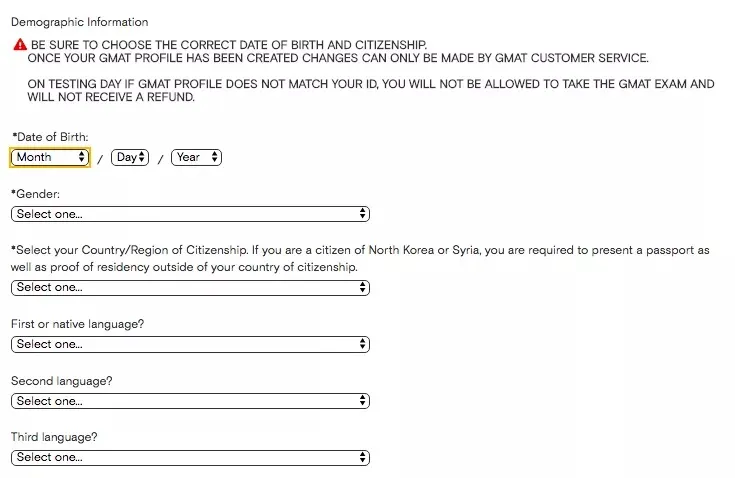Click the arrows icon on the citizenship dropdown
The width and height of the screenshot is (735, 478).
(362, 288)
